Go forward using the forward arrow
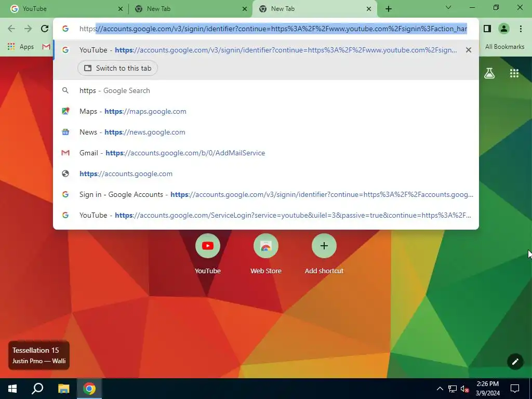532x399 pixels. [28, 29]
